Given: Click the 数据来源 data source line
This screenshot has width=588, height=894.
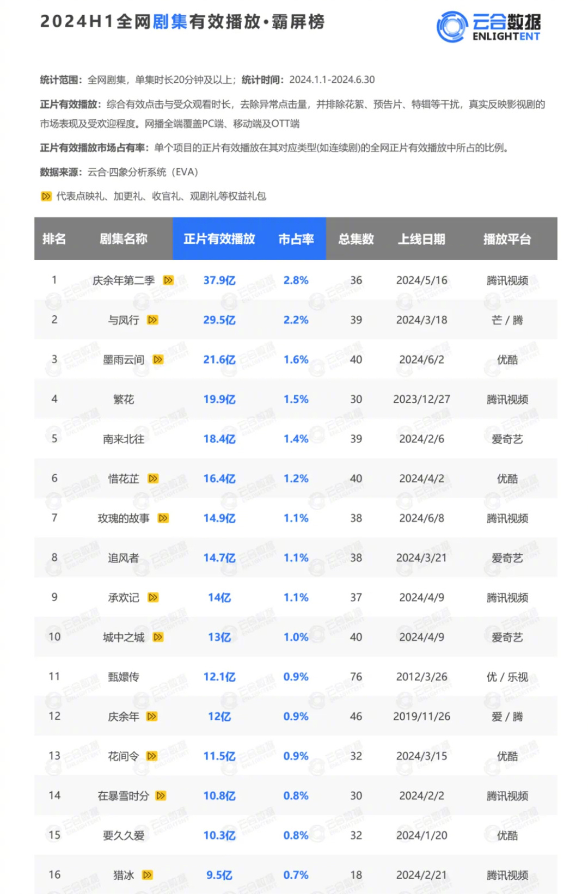Looking at the screenshot, I should (x=119, y=172).
